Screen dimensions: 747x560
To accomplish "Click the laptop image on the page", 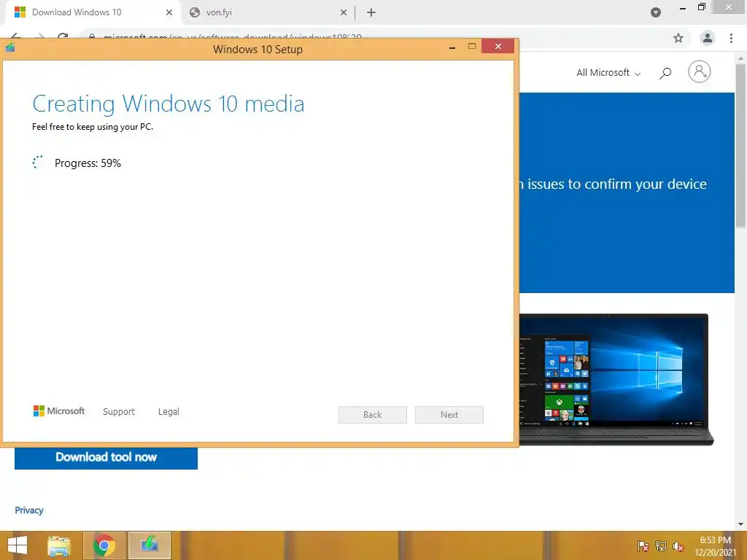I will tap(616, 379).
